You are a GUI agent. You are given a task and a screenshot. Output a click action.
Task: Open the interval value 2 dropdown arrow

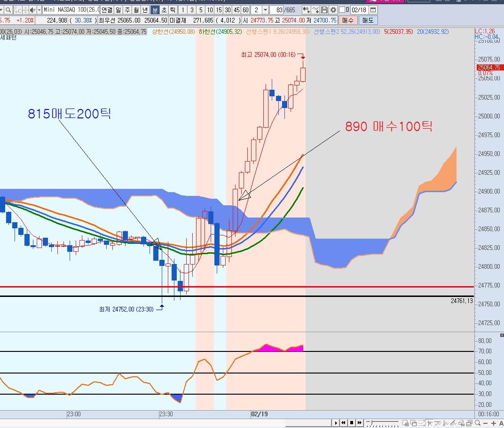click(x=266, y=10)
